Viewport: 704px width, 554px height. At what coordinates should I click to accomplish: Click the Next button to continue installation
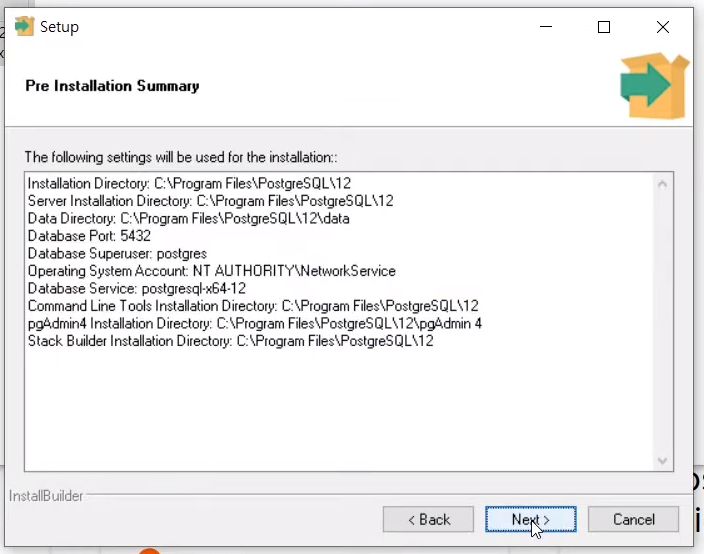point(530,519)
